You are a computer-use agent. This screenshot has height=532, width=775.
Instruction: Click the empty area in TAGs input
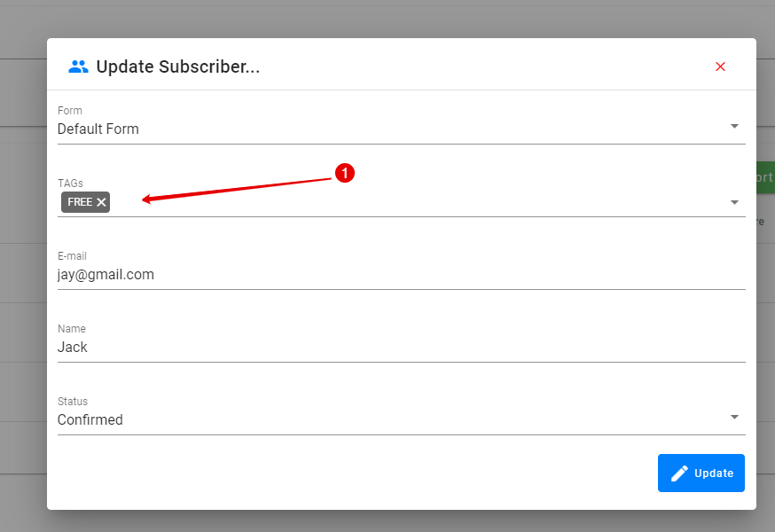419,202
